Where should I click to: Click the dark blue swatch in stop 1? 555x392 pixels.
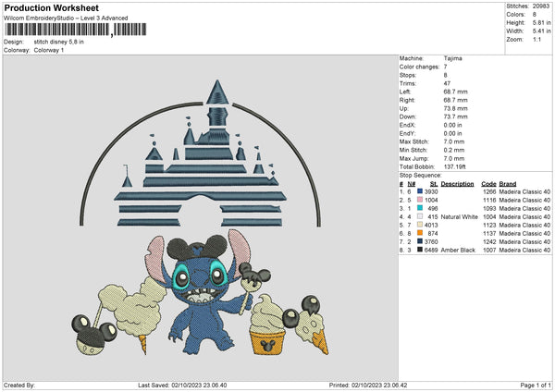[420, 191]
